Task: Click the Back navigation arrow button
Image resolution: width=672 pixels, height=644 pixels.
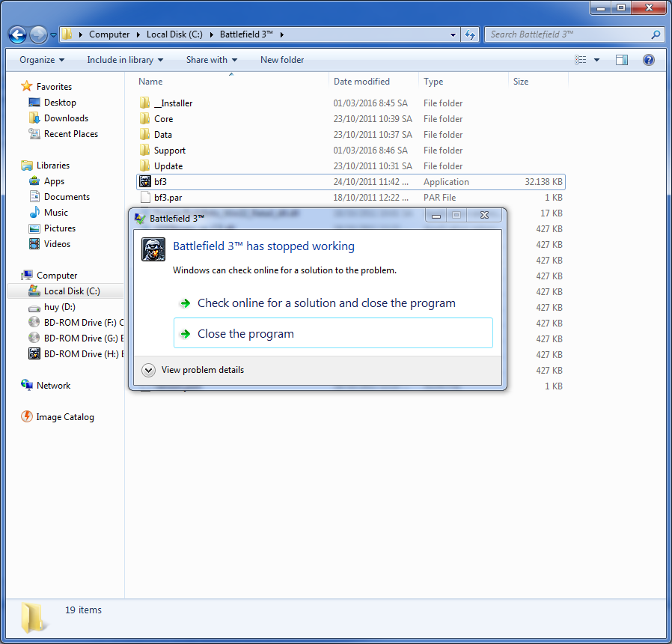Action: point(17,34)
